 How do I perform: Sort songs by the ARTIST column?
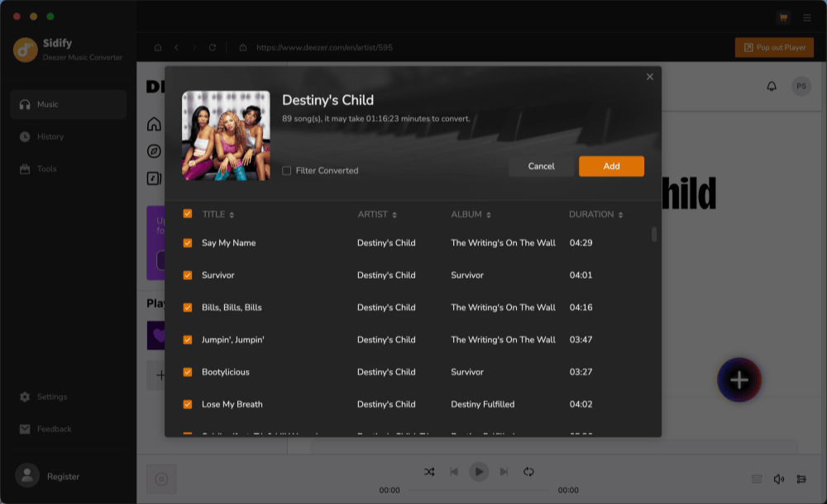click(377, 214)
